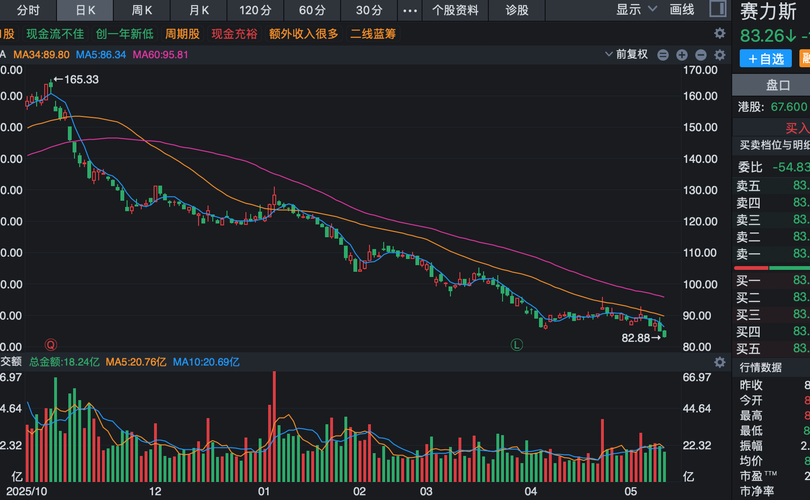Zoom in chart with plus circle icon
810x500 pixels.
(682, 55)
